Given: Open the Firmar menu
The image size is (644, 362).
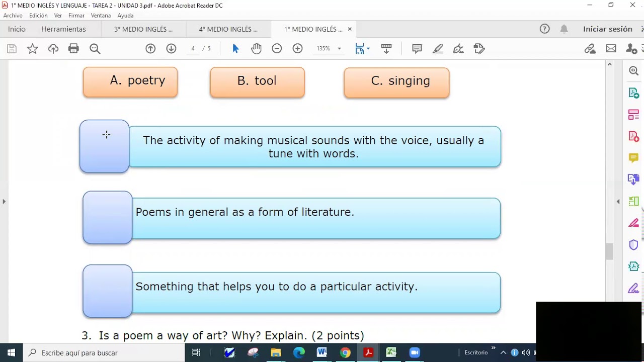Looking at the screenshot, I should click(76, 16).
